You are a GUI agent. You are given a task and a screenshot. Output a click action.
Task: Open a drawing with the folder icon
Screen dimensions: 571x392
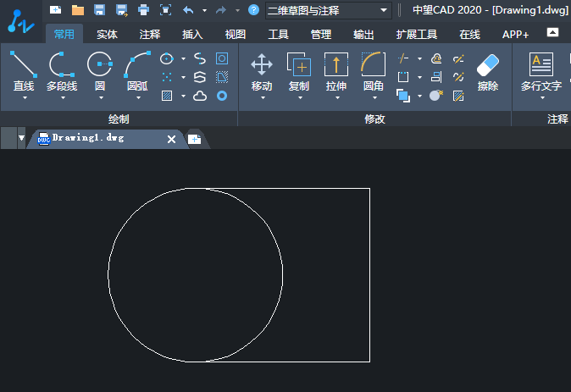78,10
